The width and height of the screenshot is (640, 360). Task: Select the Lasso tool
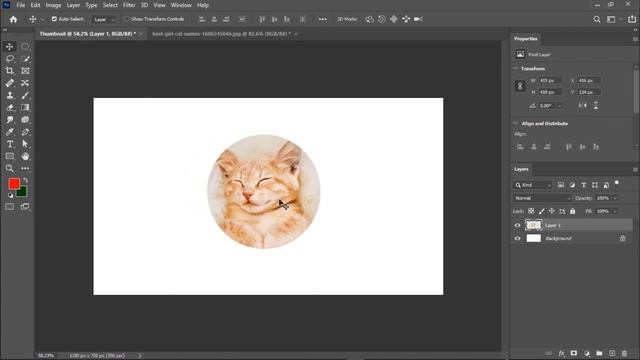point(9,59)
